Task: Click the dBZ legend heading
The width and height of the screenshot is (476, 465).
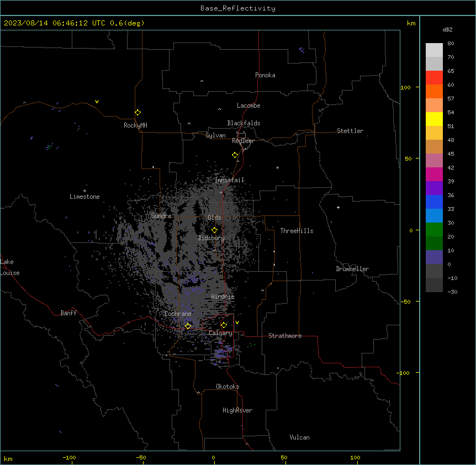Action: [447, 29]
